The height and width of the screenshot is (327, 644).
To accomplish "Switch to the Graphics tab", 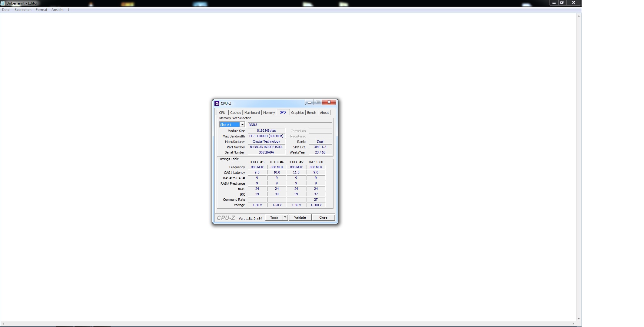I will click(x=297, y=113).
